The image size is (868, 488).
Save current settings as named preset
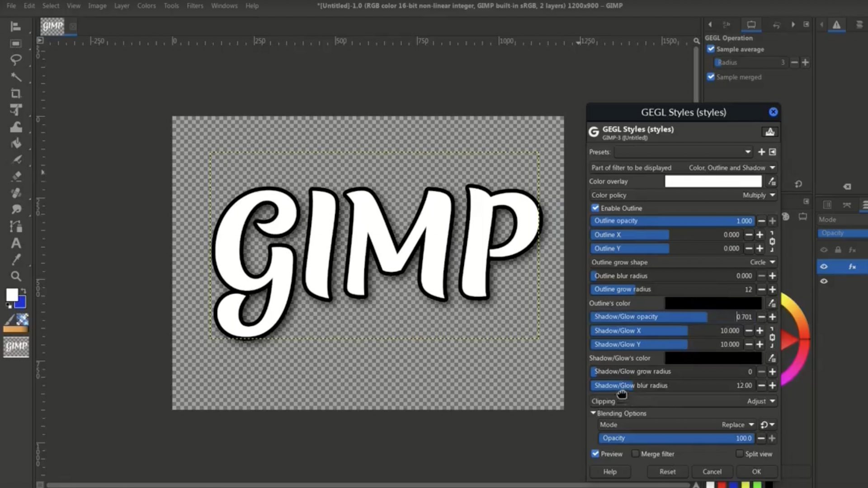point(761,152)
